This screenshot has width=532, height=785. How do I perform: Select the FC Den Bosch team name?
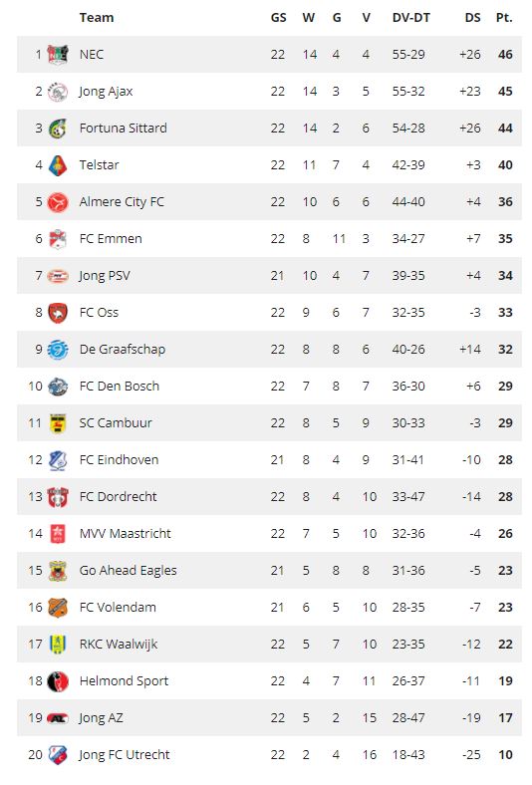click(120, 386)
